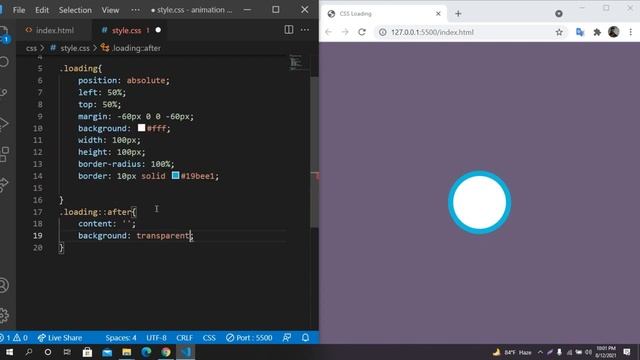Open Task View on the taskbar
The width and height of the screenshot is (640, 360).
point(67,352)
